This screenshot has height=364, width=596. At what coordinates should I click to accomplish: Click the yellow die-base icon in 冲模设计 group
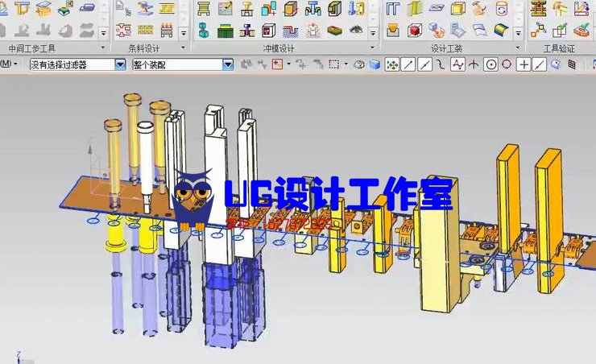pyautogui.click(x=204, y=8)
